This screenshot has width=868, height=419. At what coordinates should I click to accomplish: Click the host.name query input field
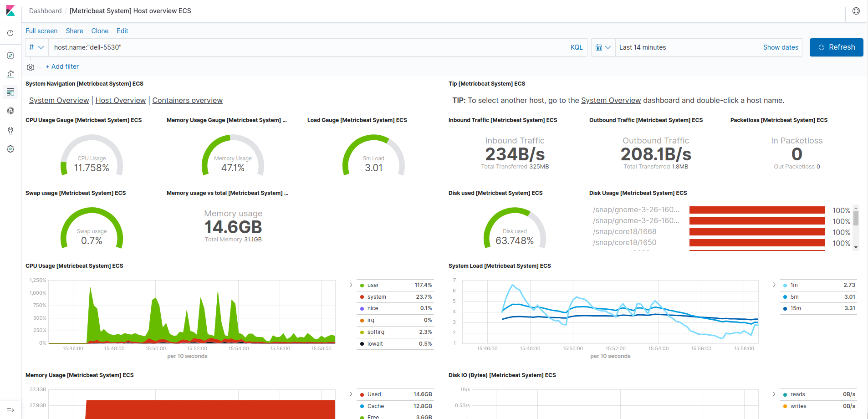(307, 47)
